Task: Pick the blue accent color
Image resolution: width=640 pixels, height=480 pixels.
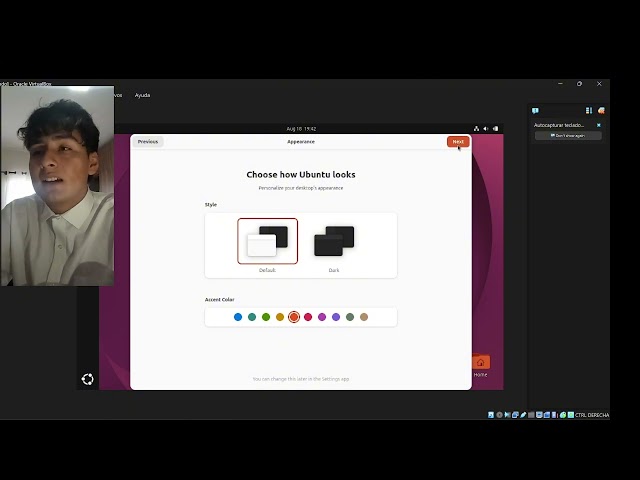Action: tap(238, 317)
